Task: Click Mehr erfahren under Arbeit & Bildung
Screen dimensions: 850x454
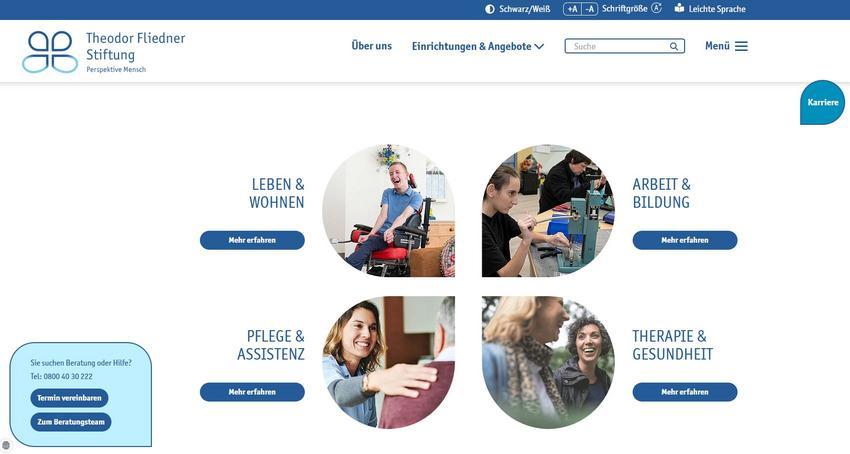Action: point(685,240)
